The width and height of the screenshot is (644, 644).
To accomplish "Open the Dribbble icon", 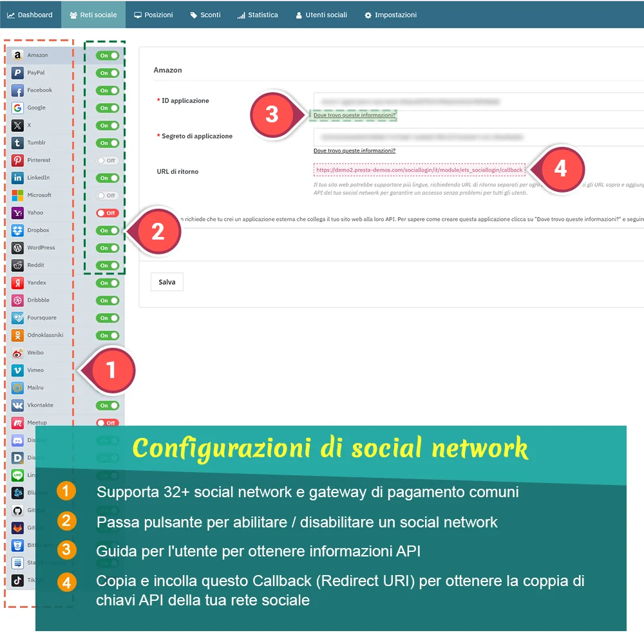I will pos(17,300).
